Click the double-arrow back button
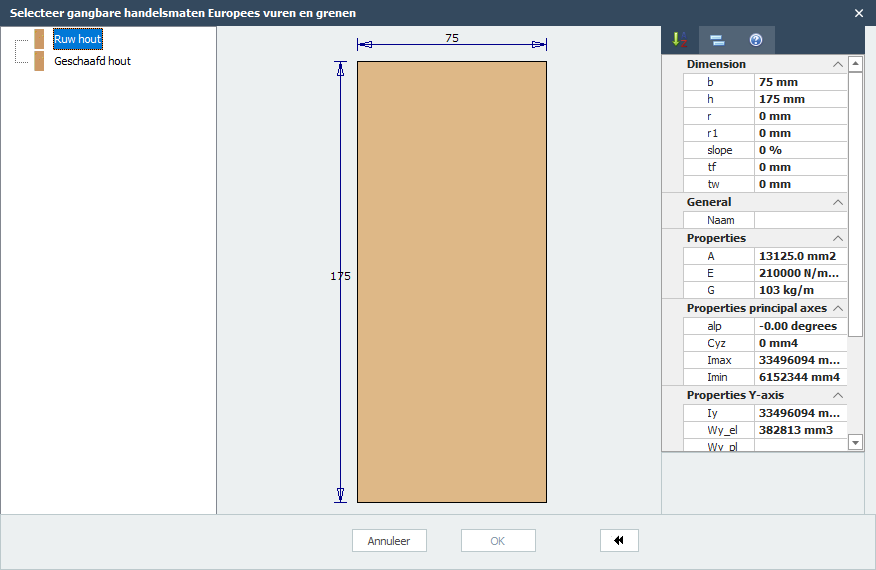Screen dimensions: 876x570 pyautogui.click(x=619, y=541)
